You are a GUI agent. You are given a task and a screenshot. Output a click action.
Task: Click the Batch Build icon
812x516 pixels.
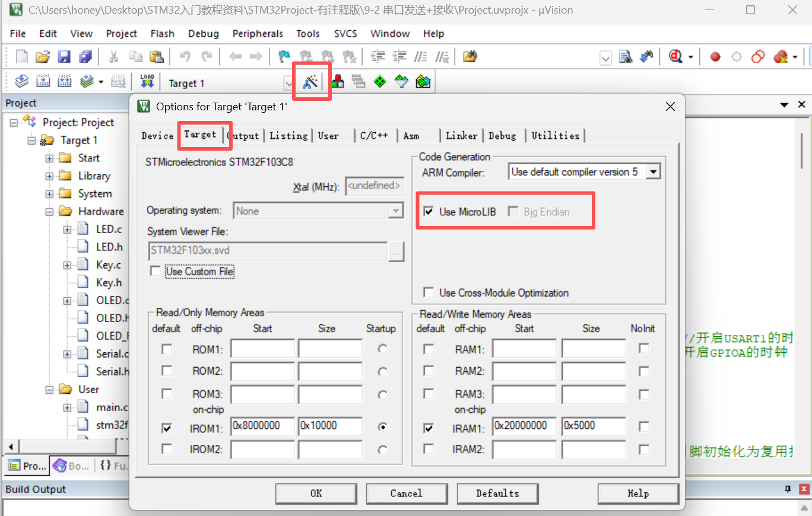pyautogui.click(x=87, y=81)
